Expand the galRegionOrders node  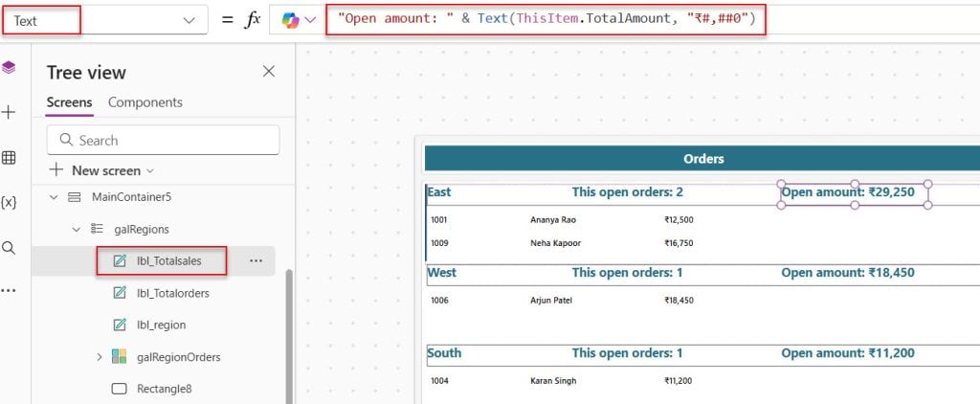(100, 357)
